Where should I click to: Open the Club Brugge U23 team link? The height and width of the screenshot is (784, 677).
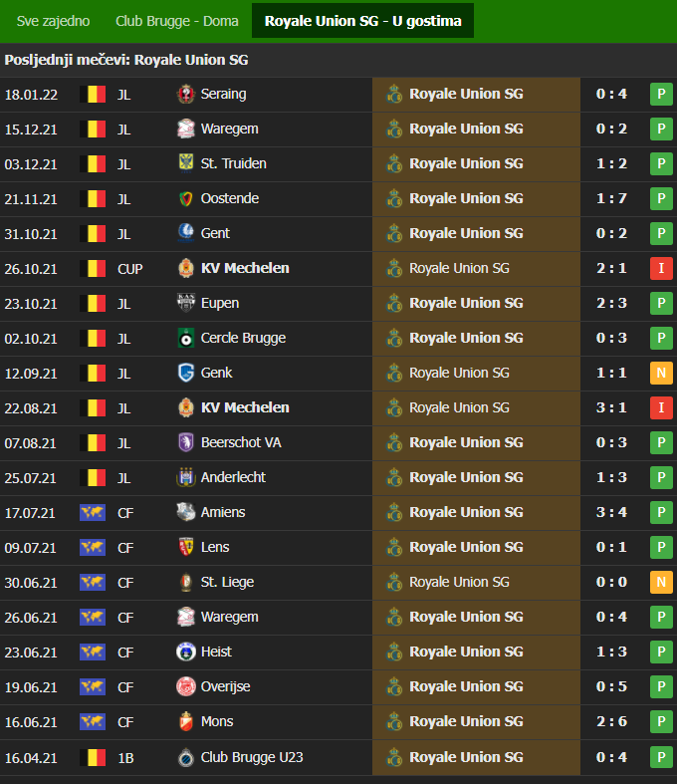(252, 757)
